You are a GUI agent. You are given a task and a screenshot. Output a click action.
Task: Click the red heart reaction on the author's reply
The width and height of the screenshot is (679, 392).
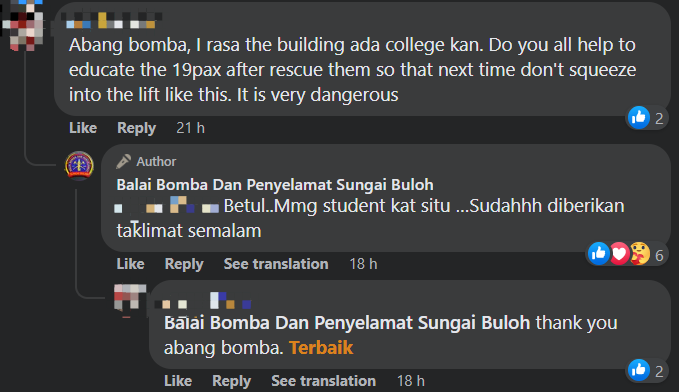coord(619,253)
